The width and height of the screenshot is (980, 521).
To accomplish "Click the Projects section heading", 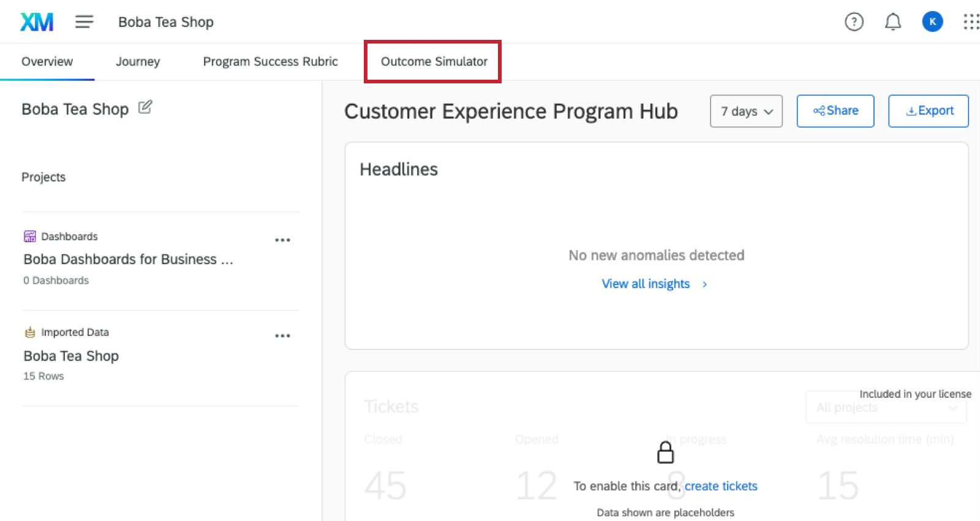I will point(43,177).
